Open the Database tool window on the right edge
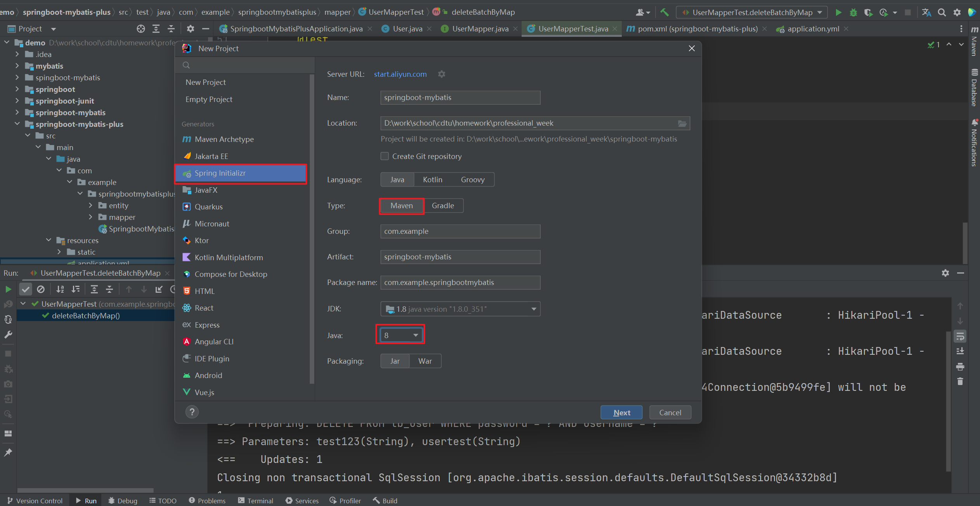The height and width of the screenshot is (506, 980). (974, 88)
